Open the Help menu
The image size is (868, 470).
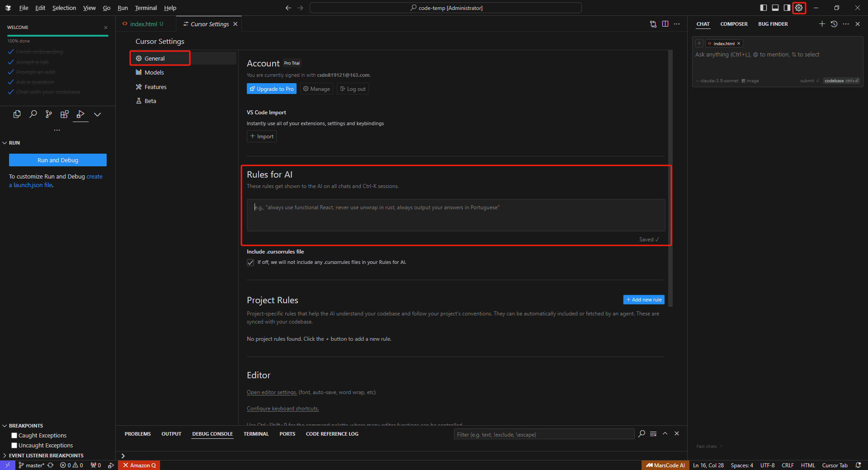[170, 8]
